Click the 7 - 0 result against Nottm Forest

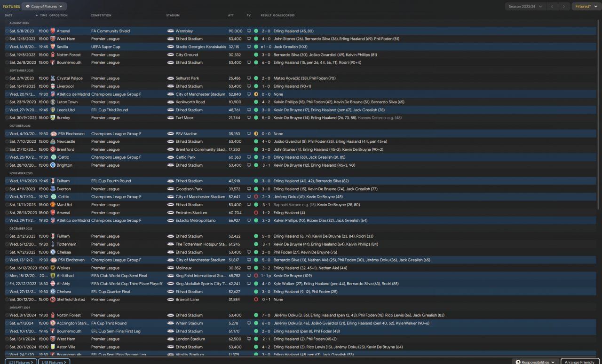[x=266, y=315]
